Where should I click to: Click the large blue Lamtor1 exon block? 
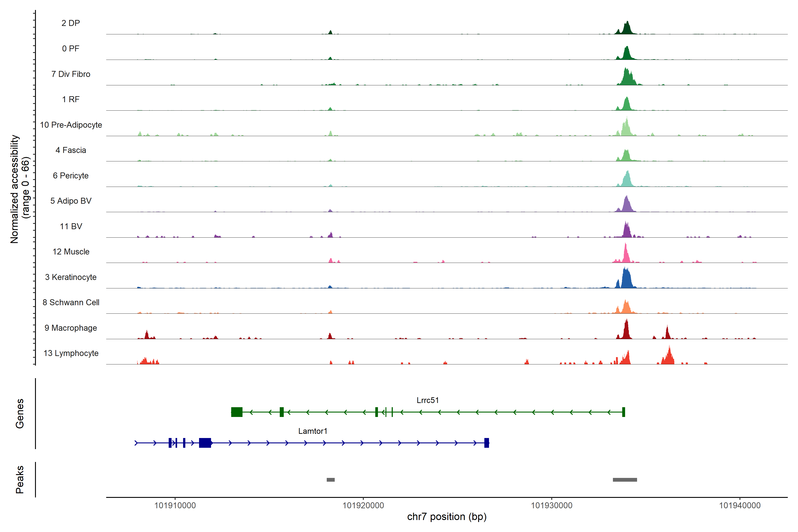(205, 443)
